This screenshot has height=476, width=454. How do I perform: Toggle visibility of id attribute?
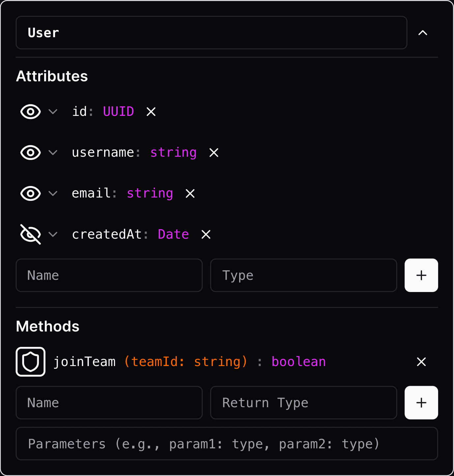pyautogui.click(x=31, y=112)
